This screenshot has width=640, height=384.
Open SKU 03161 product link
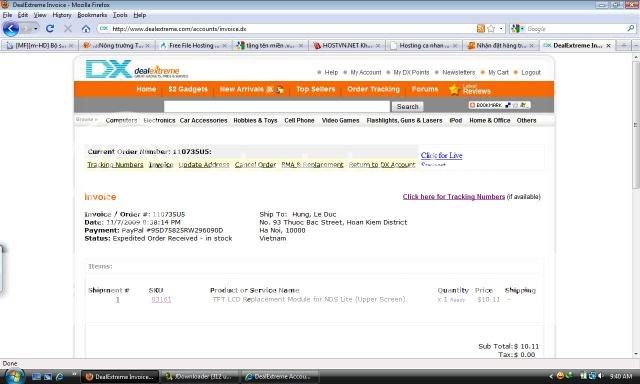point(161,300)
